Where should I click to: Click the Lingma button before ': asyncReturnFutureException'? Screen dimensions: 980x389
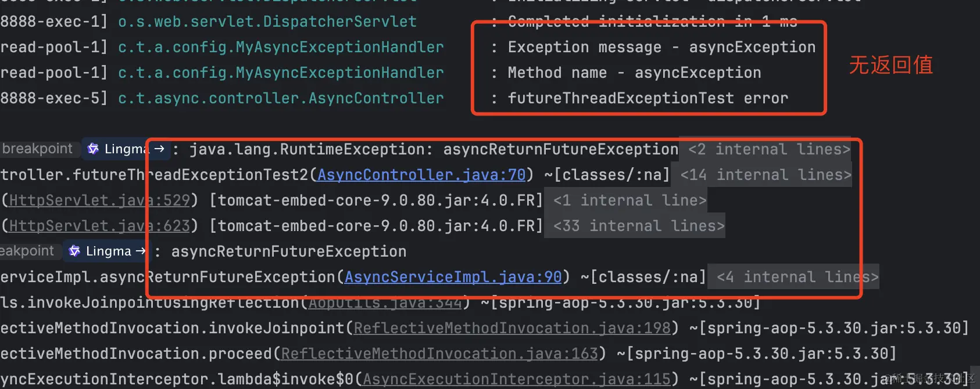[x=106, y=251]
